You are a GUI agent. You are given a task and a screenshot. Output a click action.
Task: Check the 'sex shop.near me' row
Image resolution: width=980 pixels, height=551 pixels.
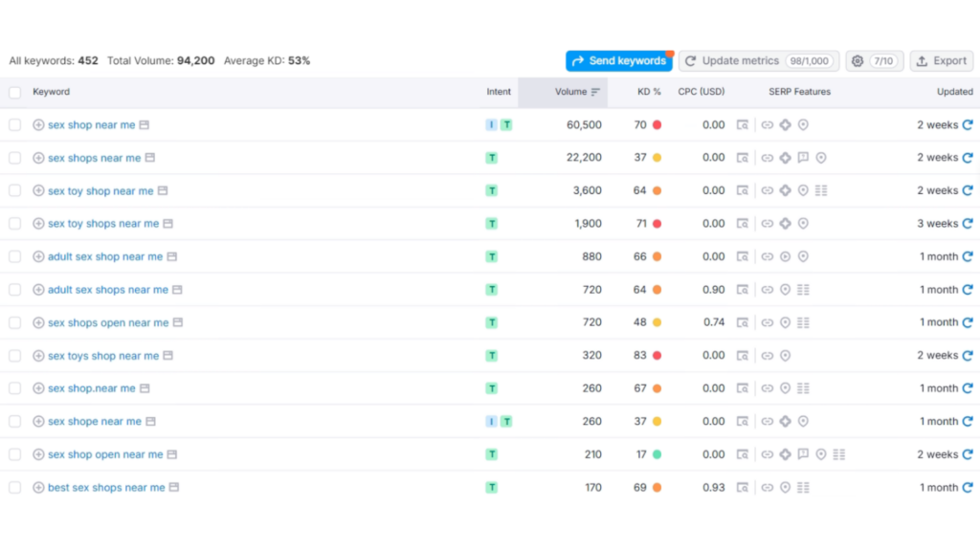click(15, 388)
